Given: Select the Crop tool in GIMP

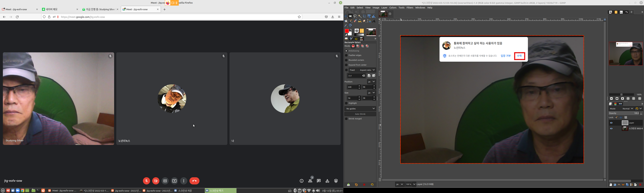Looking at the screenshot, I should coord(365,16).
